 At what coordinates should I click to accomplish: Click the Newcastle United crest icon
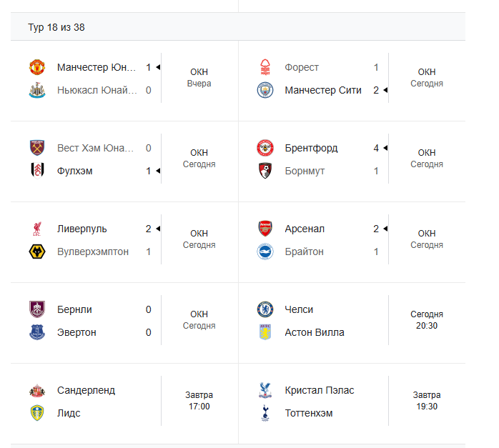37,90
